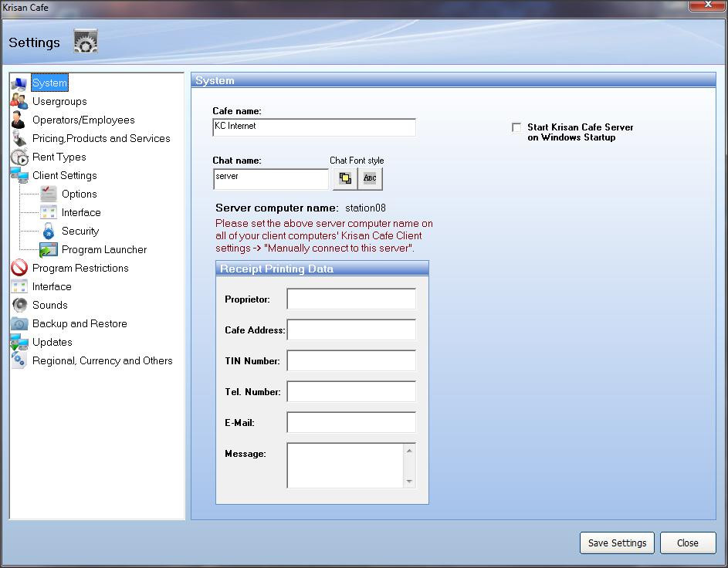Click the Sounds speaker icon
Image resolution: width=728 pixels, height=568 pixels.
coord(19,306)
